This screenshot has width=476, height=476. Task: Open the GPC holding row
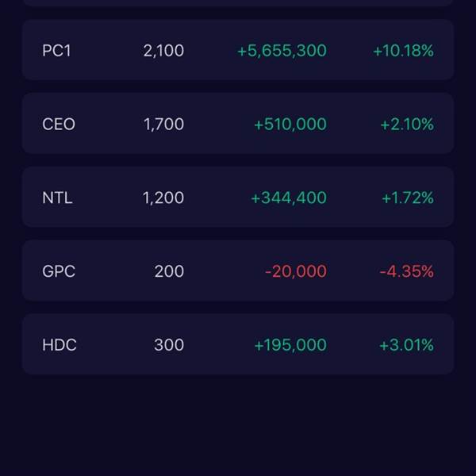coord(238,271)
